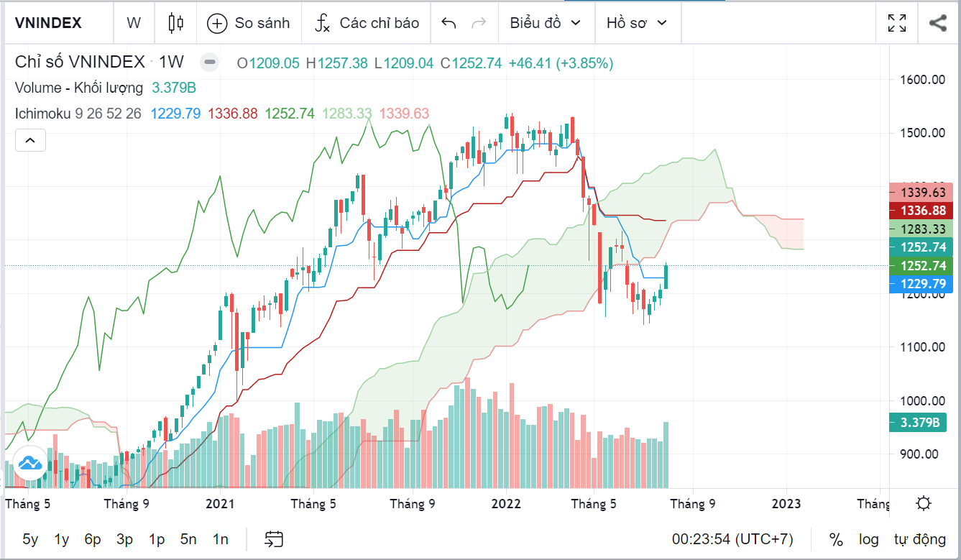Click the redo arrow icon

pos(478,23)
